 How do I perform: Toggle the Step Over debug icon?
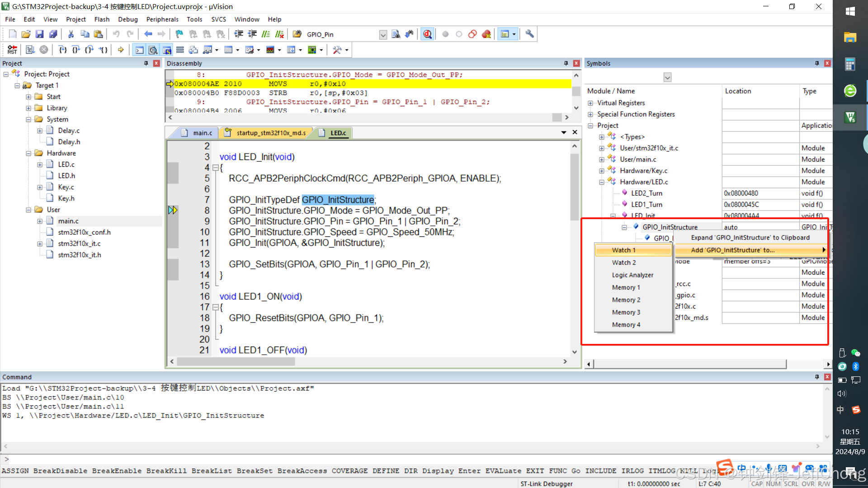[x=75, y=49]
